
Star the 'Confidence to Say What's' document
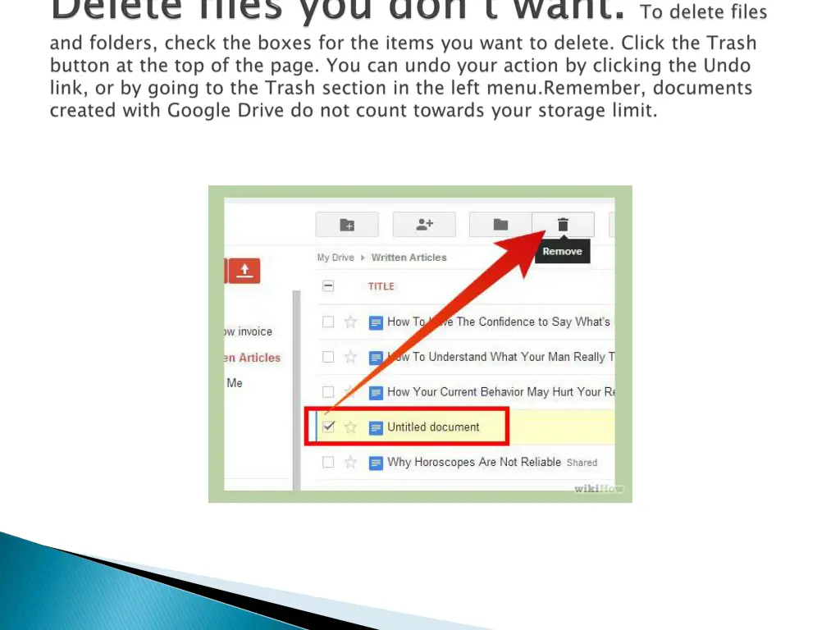(x=350, y=322)
